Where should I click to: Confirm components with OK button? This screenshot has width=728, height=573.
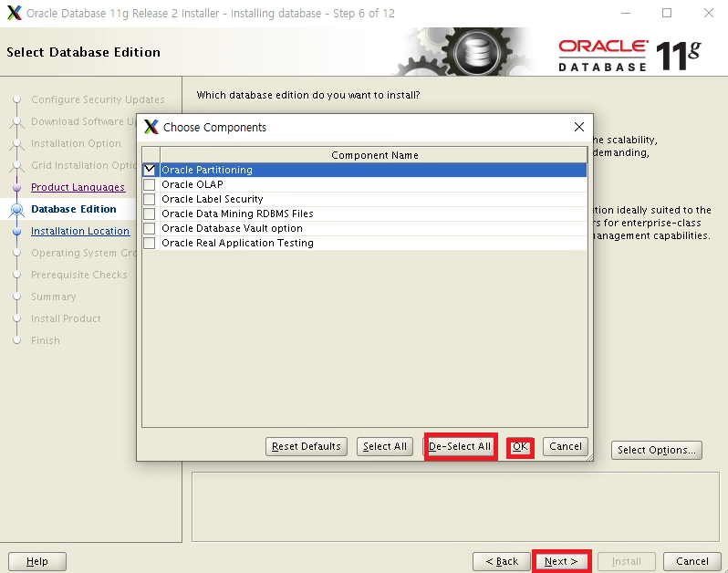pos(520,447)
